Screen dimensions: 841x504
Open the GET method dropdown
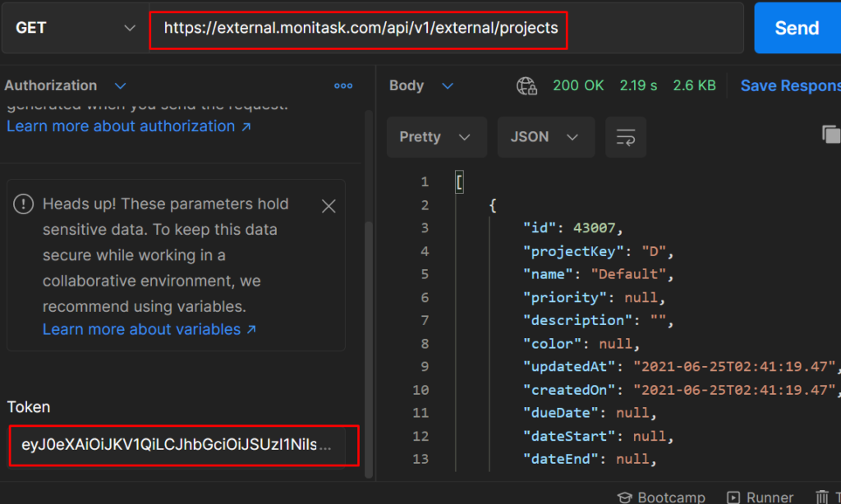coord(75,28)
